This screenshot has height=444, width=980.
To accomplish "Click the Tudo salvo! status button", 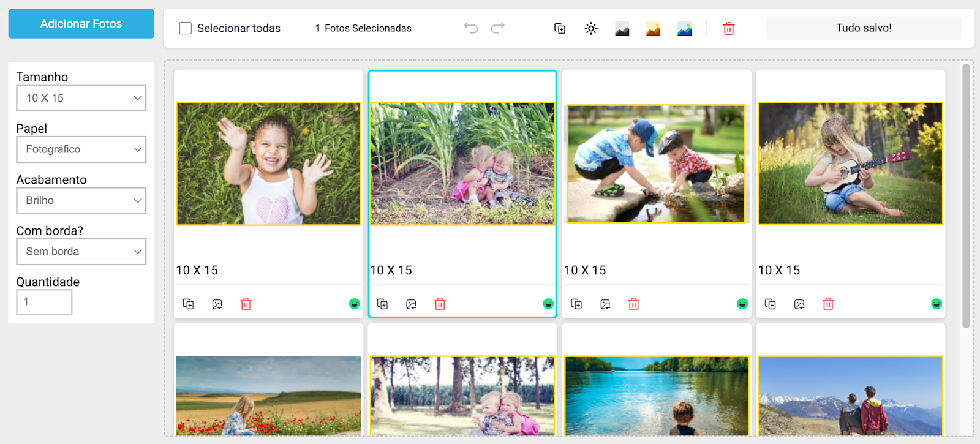I will 864,28.
